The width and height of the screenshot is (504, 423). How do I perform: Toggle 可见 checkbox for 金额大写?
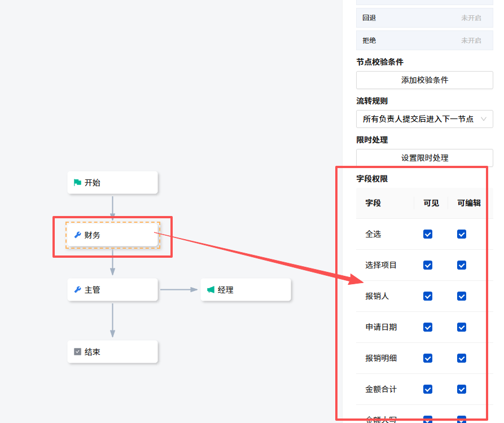click(428, 420)
